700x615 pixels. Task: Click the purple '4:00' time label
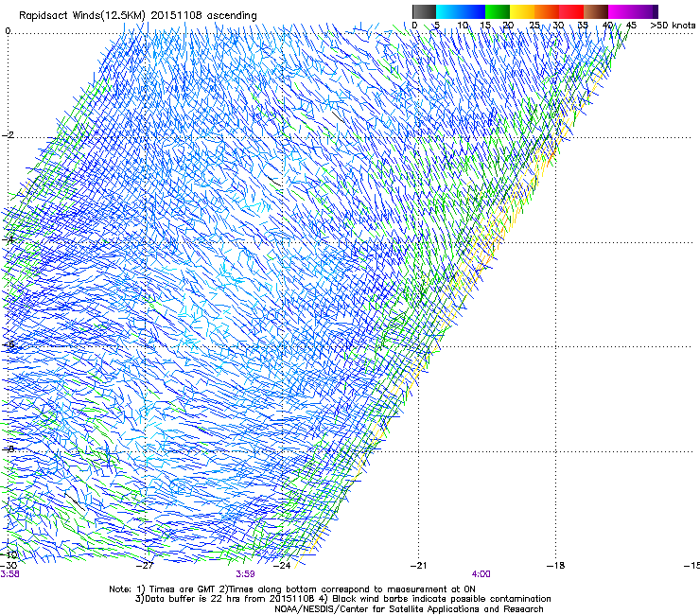(481, 574)
